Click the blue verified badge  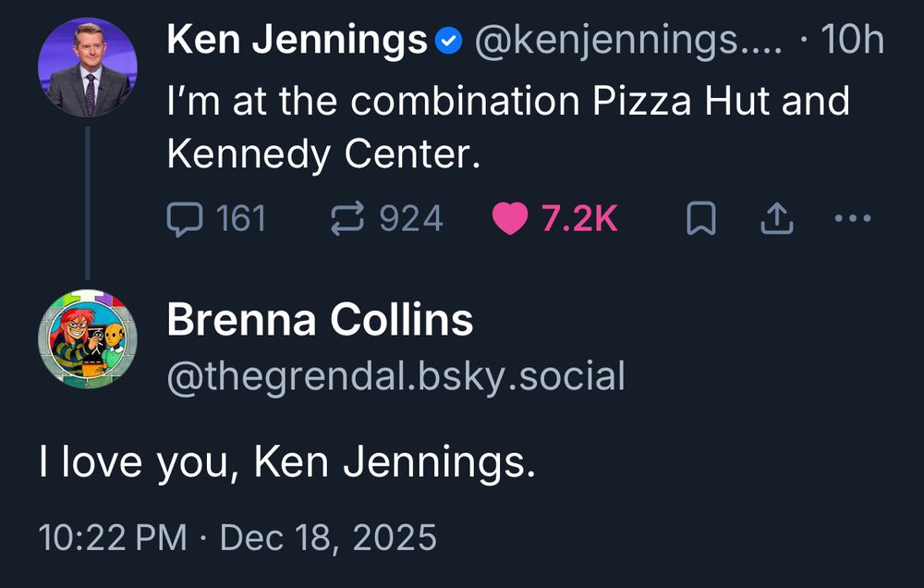pos(448,41)
